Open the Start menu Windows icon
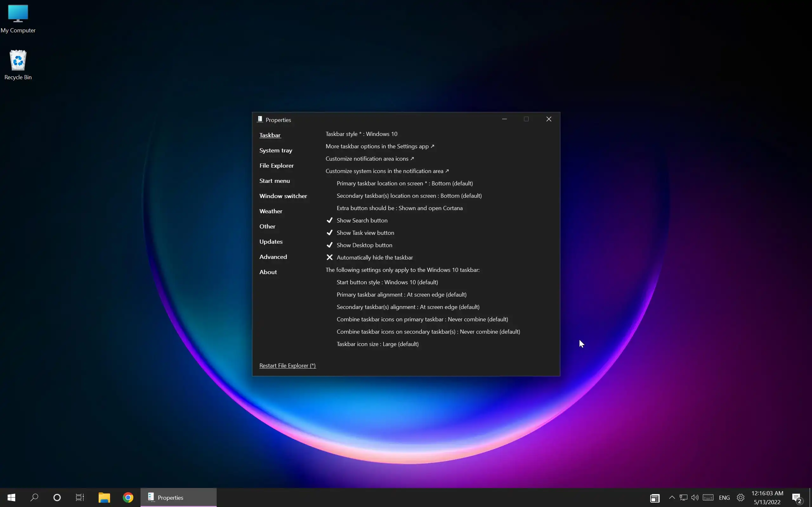Image resolution: width=812 pixels, height=507 pixels. 11,497
